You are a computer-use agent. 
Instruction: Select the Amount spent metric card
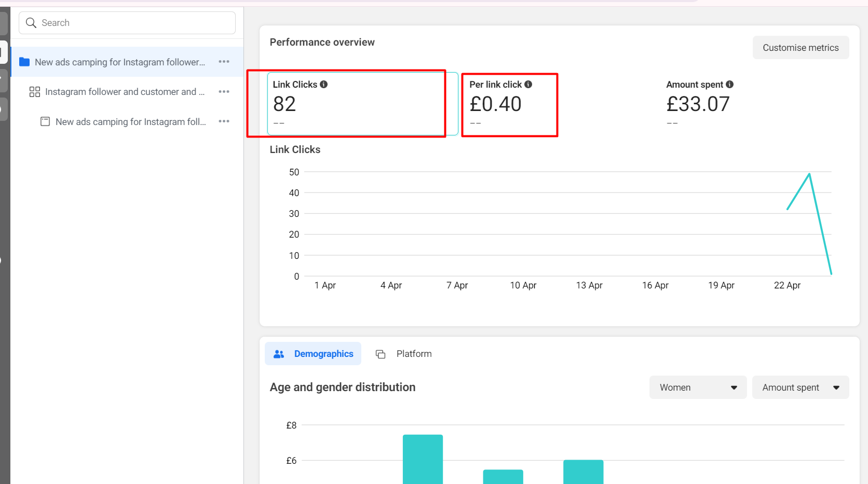pyautogui.click(x=699, y=104)
